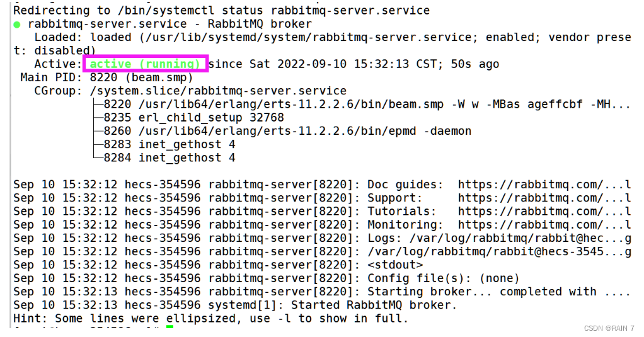The width and height of the screenshot is (644, 337).
Task: Click the green service status dot
Action: (17, 25)
